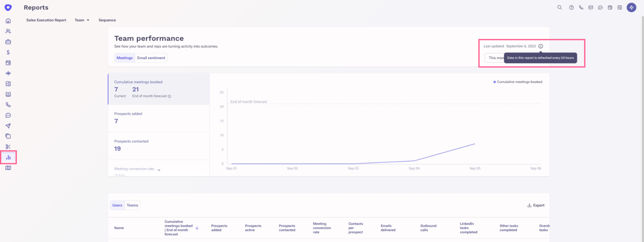Open the Sales Execution Report tab

(46, 20)
